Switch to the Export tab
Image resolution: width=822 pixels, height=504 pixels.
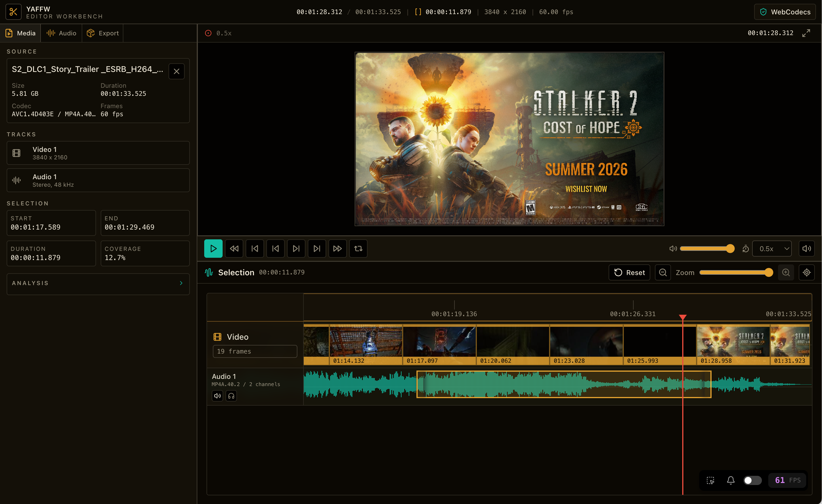coord(103,33)
